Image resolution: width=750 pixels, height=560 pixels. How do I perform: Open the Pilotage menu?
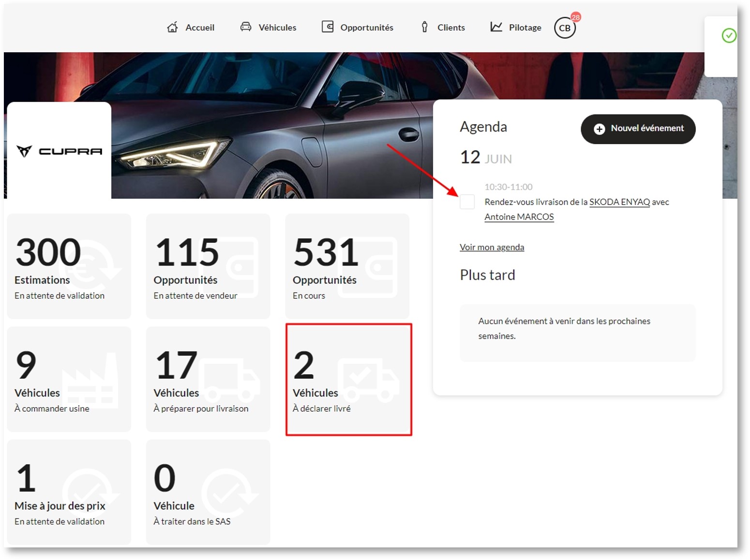click(516, 28)
